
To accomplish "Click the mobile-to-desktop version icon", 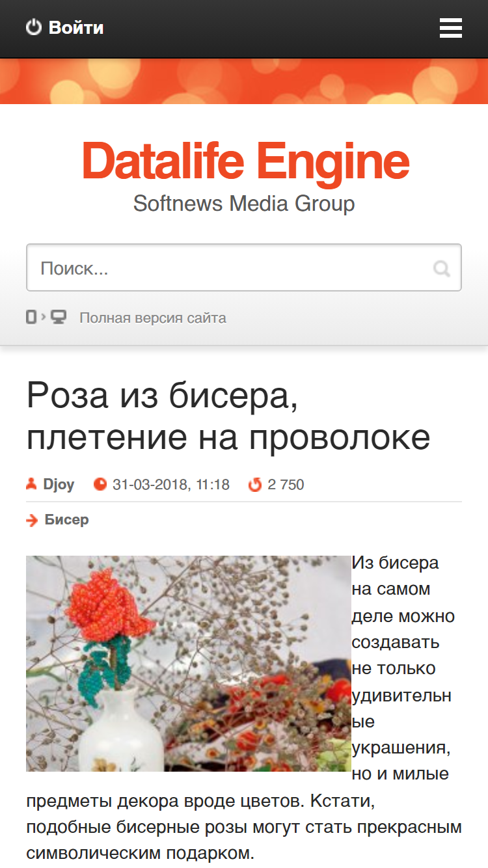I will pyautogui.click(x=46, y=318).
